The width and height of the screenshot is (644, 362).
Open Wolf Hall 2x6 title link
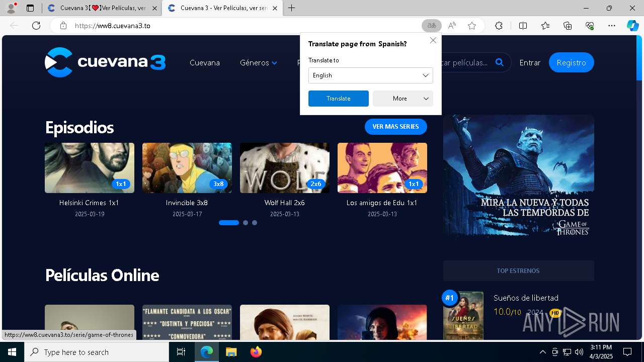pyautogui.click(x=285, y=203)
